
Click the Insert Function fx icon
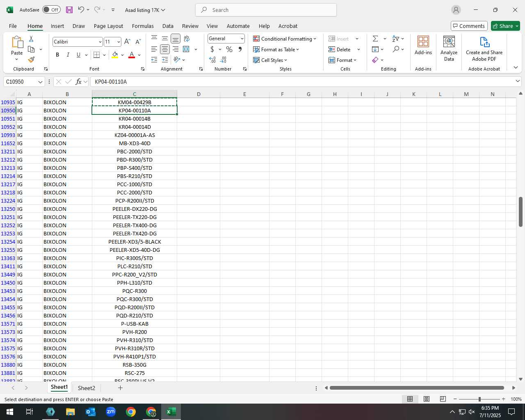click(x=79, y=82)
